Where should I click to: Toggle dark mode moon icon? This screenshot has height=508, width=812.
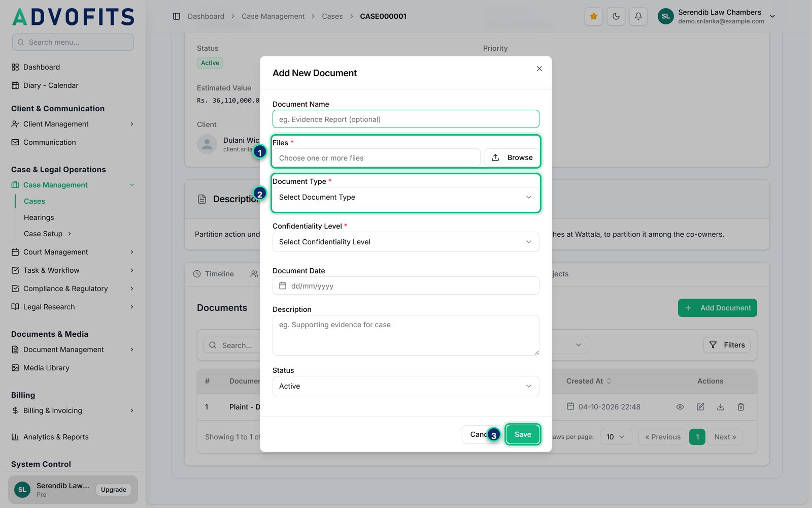(x=616, y=16)
